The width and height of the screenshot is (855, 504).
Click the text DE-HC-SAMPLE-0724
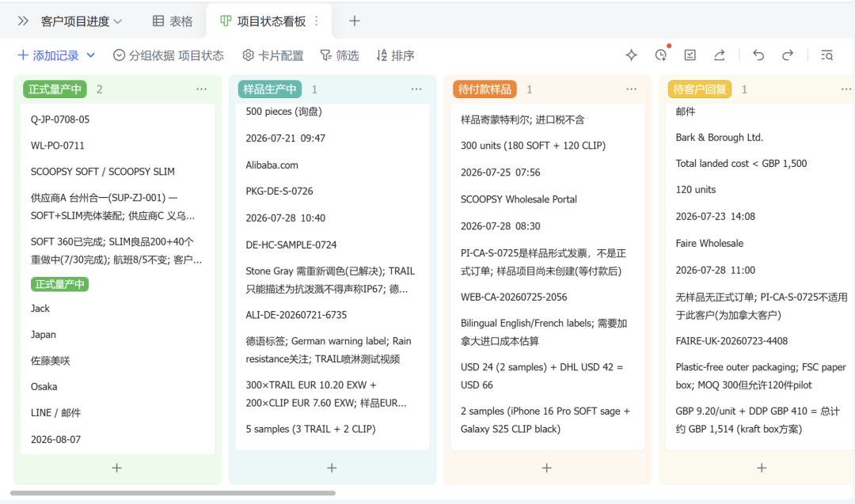(291, 244)
